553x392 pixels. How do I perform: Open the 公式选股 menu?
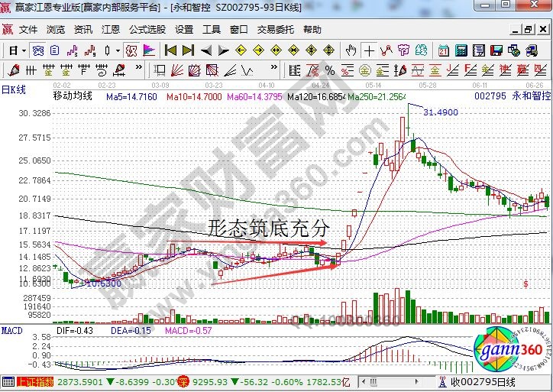[147, 30]
